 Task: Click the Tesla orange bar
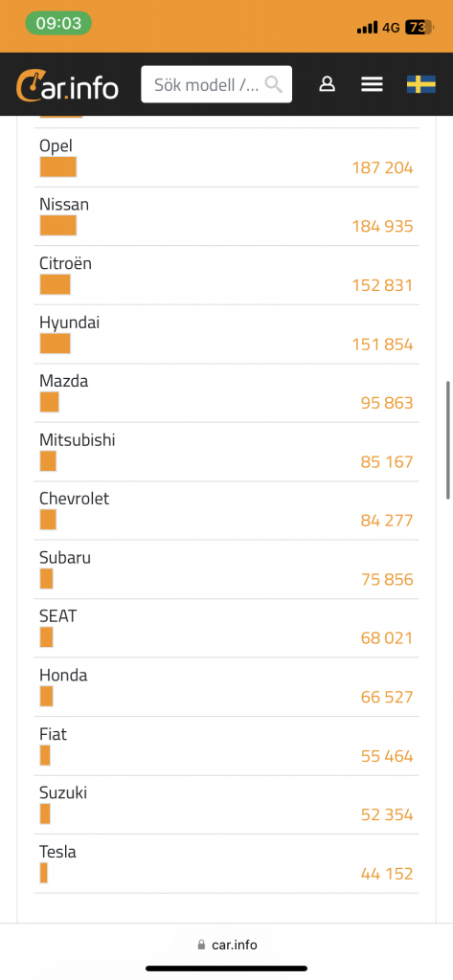tap(44, 873)
